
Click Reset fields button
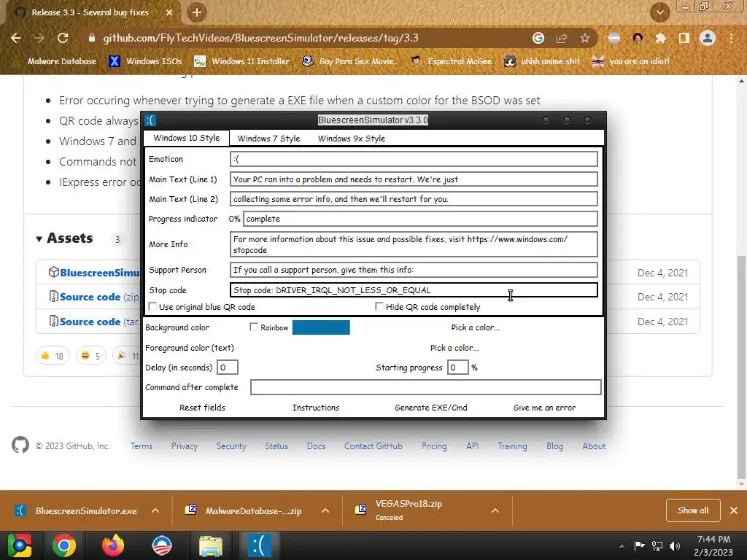coord(202,408)
